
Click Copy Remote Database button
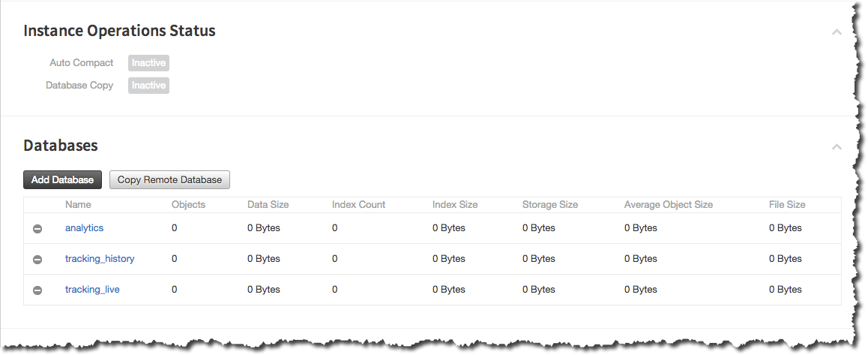coord(169,180)
